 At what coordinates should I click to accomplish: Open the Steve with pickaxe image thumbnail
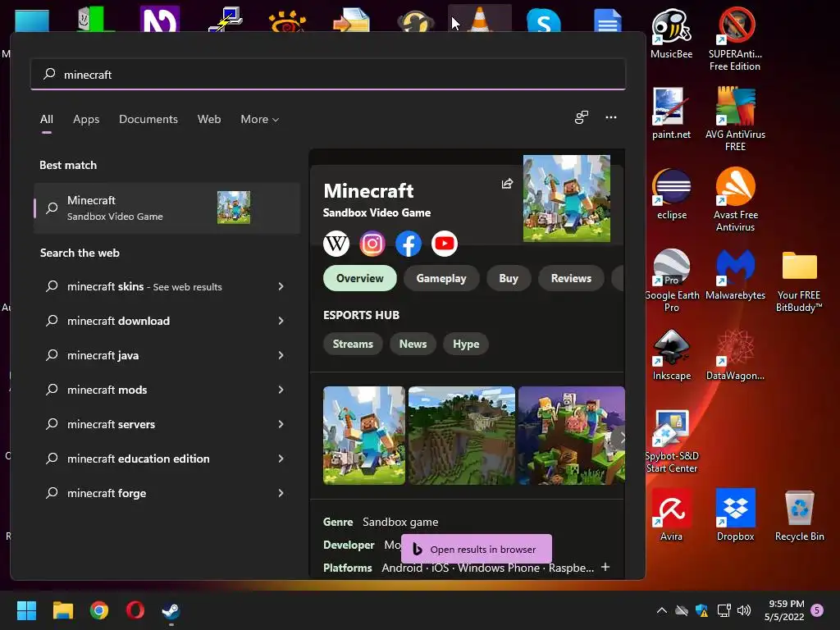click(364, 436)
